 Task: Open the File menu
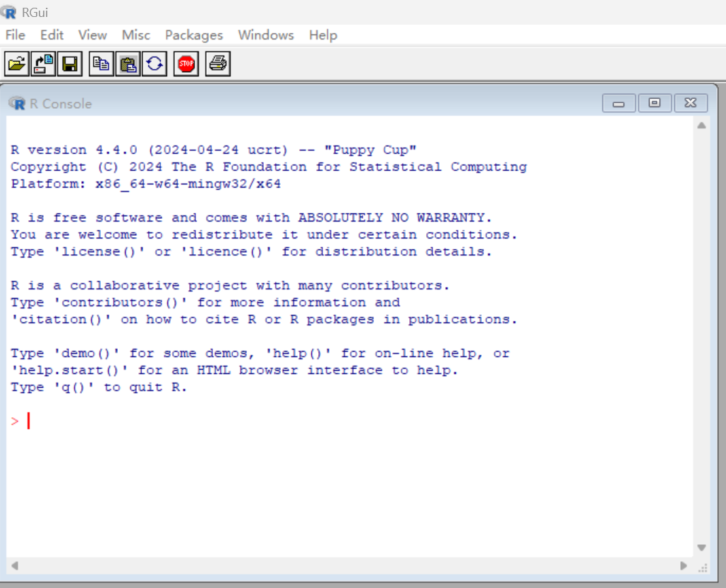pyautogui.click(x=16, y=35)
